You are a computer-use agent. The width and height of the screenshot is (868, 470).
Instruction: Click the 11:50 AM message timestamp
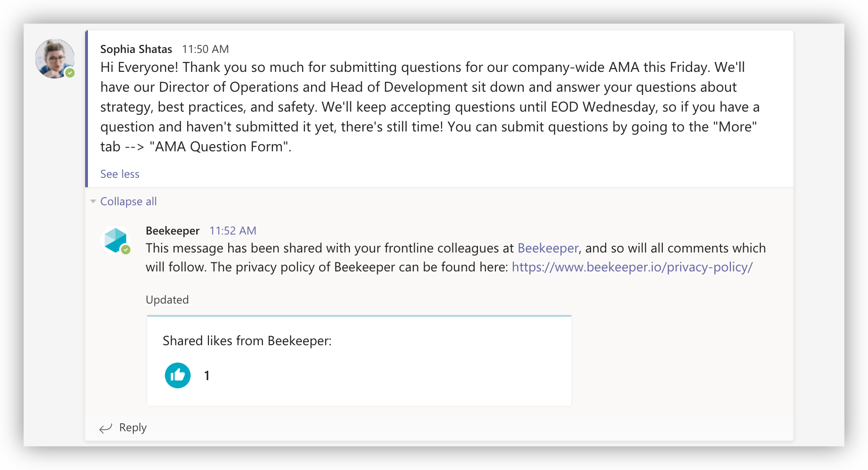(205, 49)
